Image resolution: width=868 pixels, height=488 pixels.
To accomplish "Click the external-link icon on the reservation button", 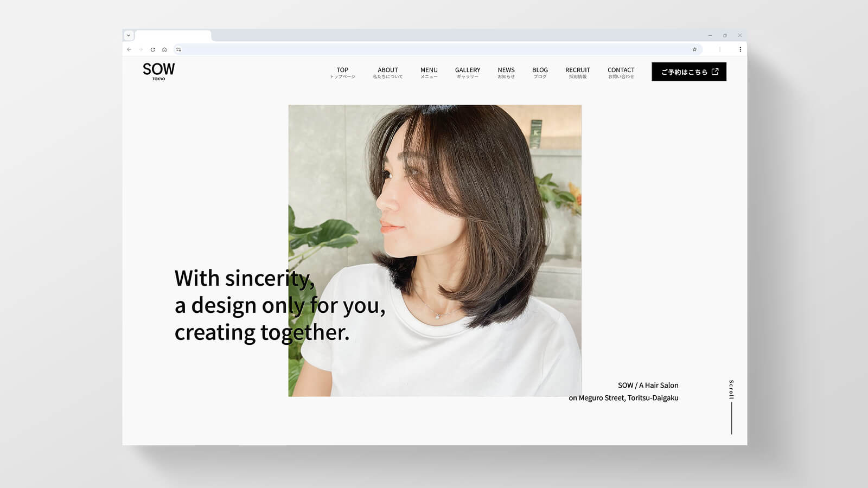I will click(715, 71).
